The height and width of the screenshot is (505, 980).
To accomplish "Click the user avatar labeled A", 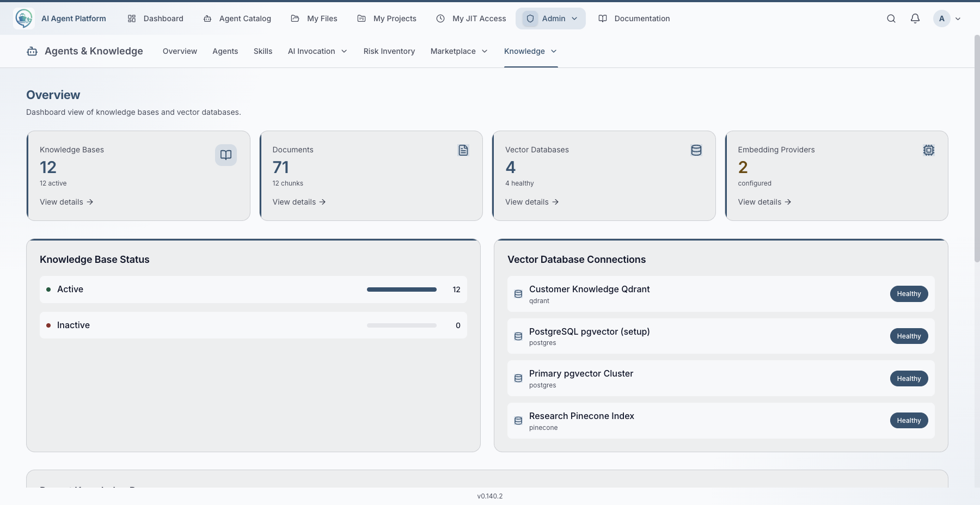I will 942,19.
